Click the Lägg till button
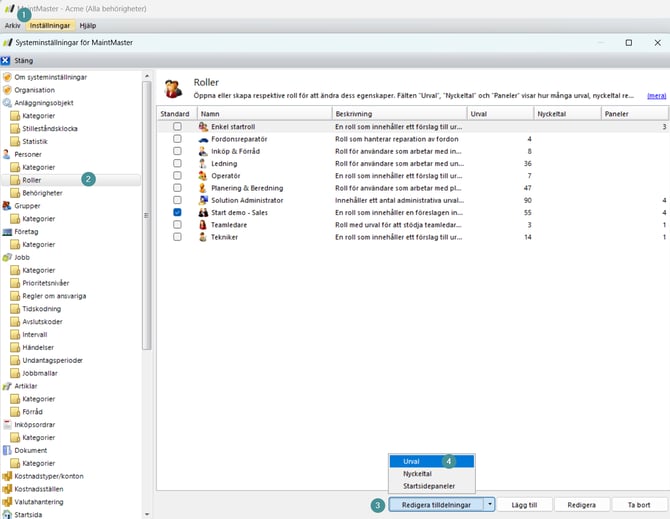 [x=524, y=504]
